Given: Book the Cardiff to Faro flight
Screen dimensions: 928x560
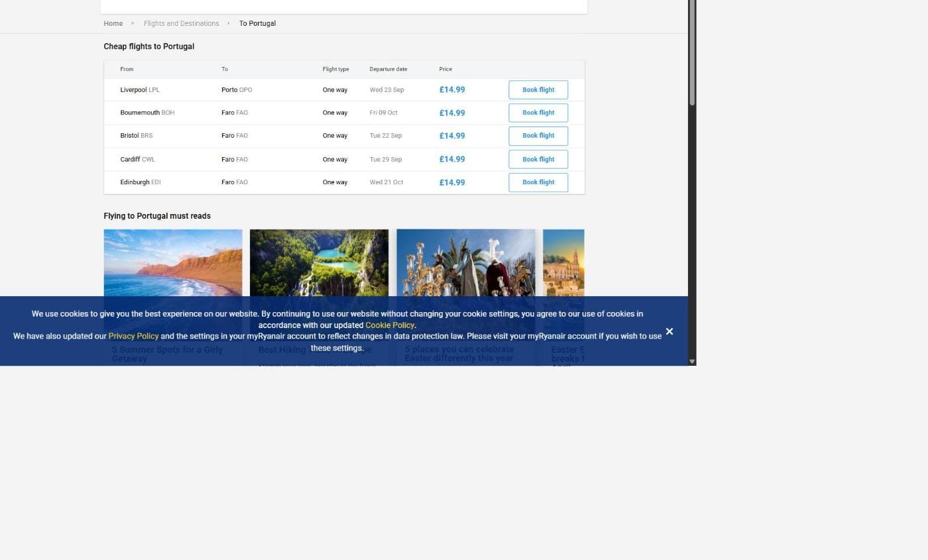Looking at the screenshot, I should (x=538, y=159).
